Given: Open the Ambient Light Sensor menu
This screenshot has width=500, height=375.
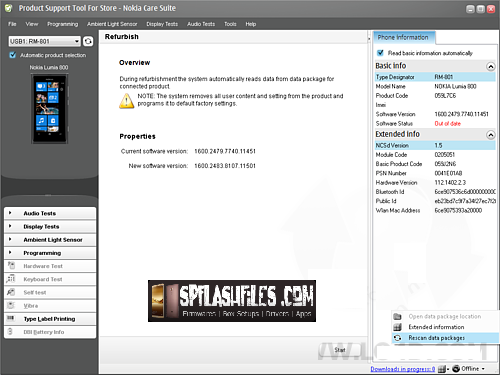Looking at the screenshot, I should click(x=112, y=24).
